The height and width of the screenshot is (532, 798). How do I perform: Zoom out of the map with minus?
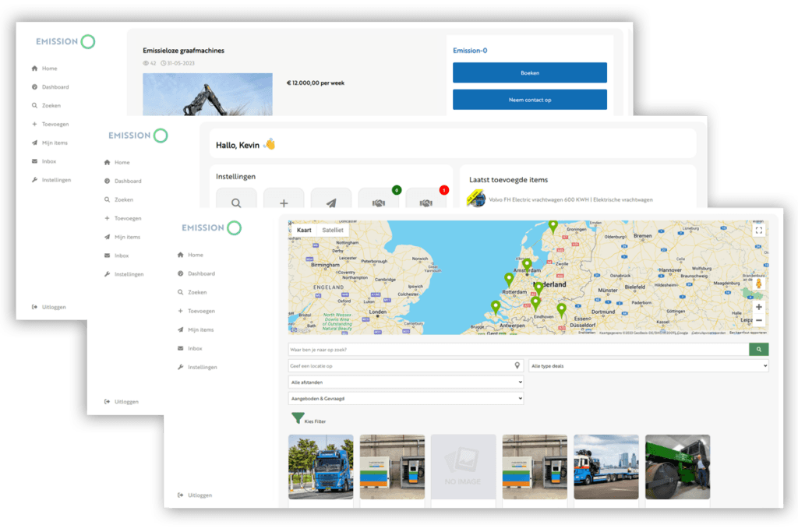(759, 320)
